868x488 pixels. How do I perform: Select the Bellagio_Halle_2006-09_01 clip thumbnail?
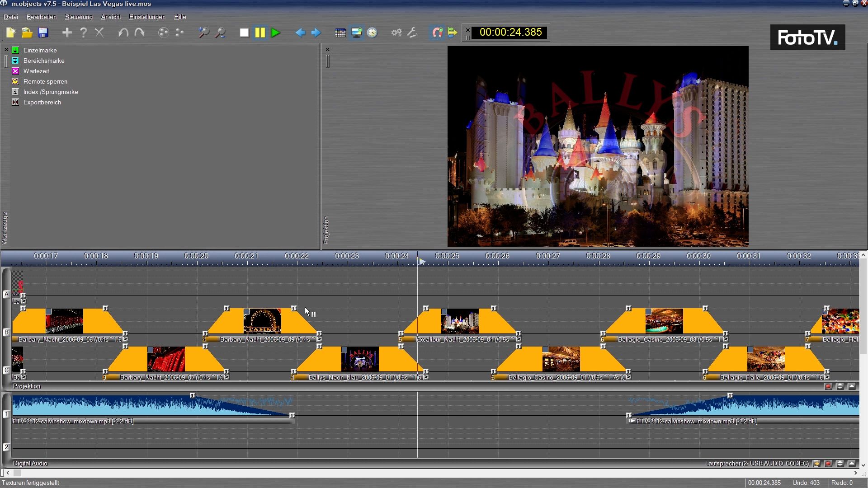766,359
